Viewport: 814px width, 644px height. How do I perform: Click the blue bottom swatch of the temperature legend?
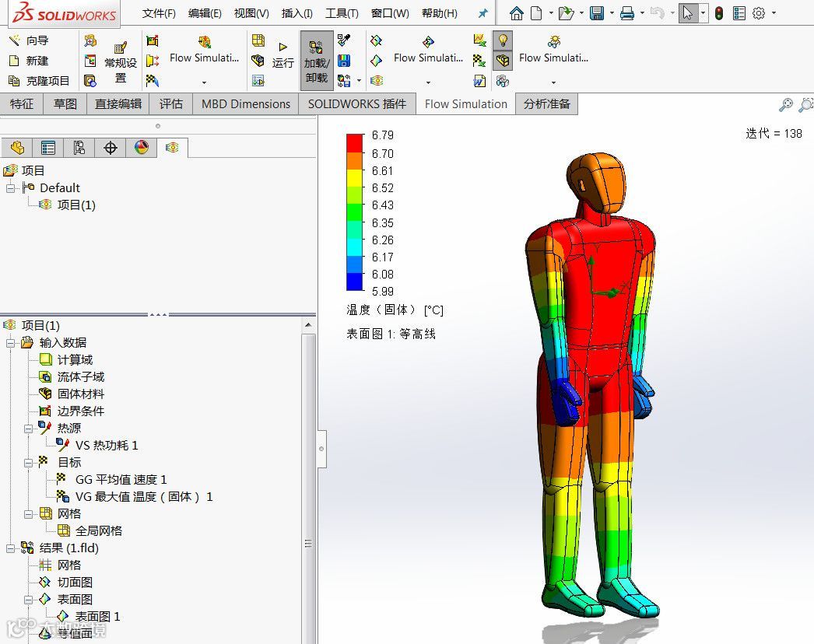[355, 282]
